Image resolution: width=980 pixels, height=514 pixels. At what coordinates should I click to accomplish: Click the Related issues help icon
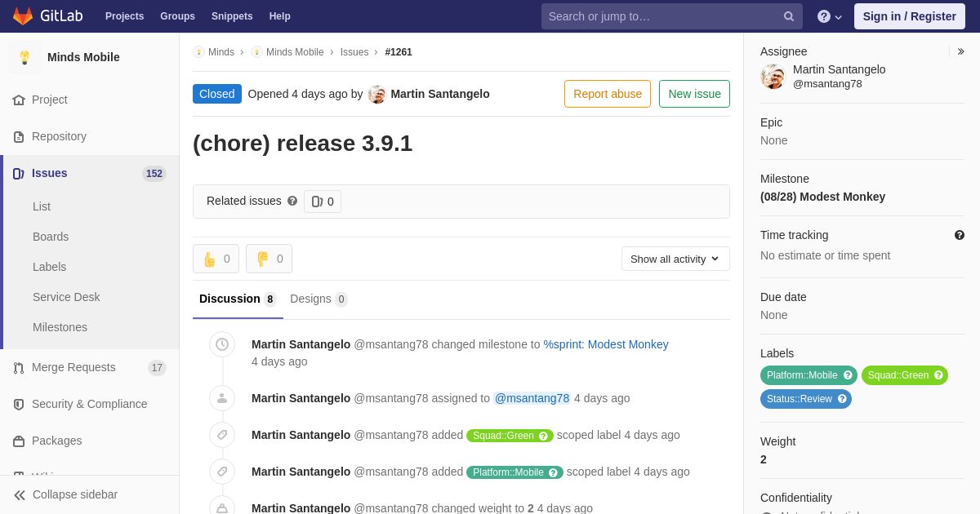[x=292, y=201]
